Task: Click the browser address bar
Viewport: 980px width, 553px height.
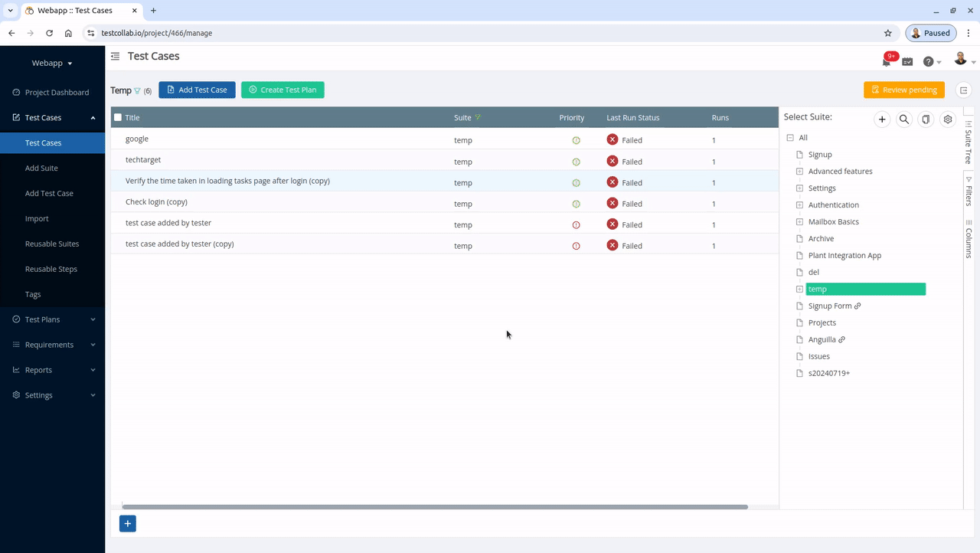Action: 490,33
